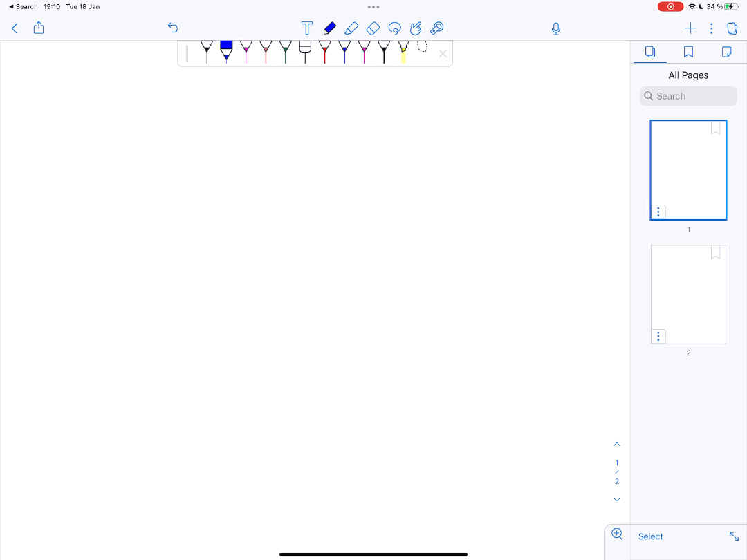747x560 pixels.
Task: Bookmark page 2 using its ribbon icon
Action: [716, 252]
